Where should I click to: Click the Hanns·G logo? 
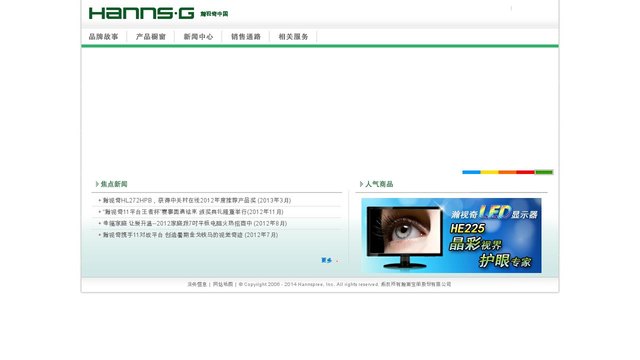point(141,13)
